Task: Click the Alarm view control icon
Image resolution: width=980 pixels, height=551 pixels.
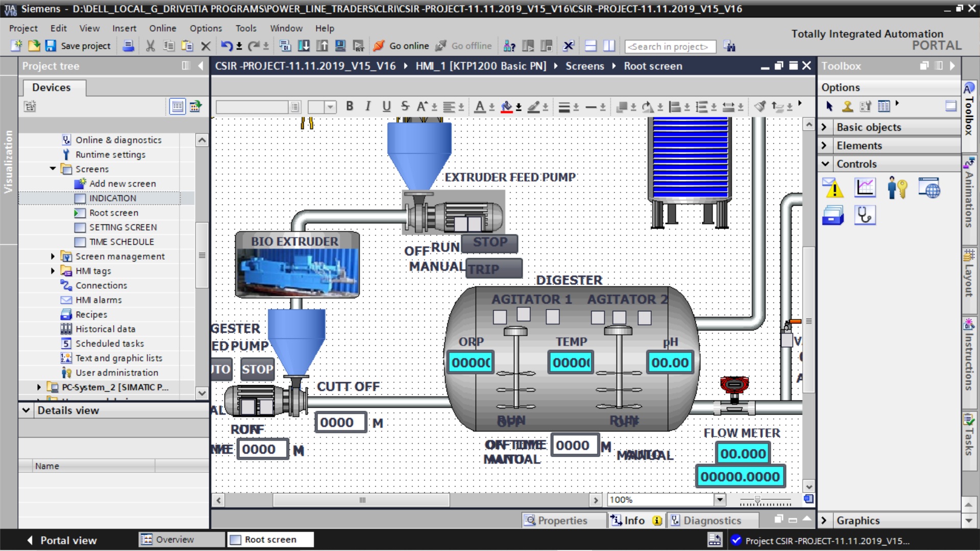Action: click(x=833, y=188)
